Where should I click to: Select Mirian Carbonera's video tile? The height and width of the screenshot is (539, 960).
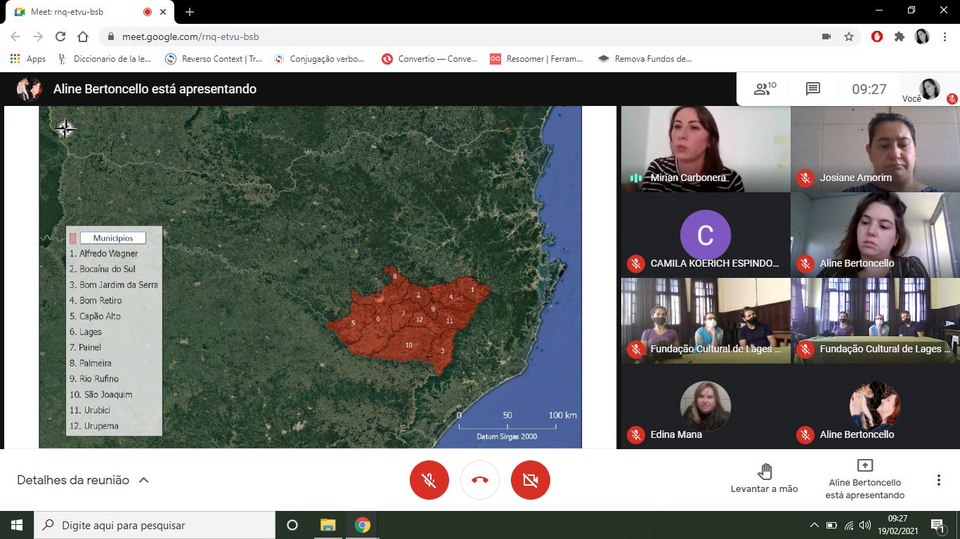[x=705, y=148]
